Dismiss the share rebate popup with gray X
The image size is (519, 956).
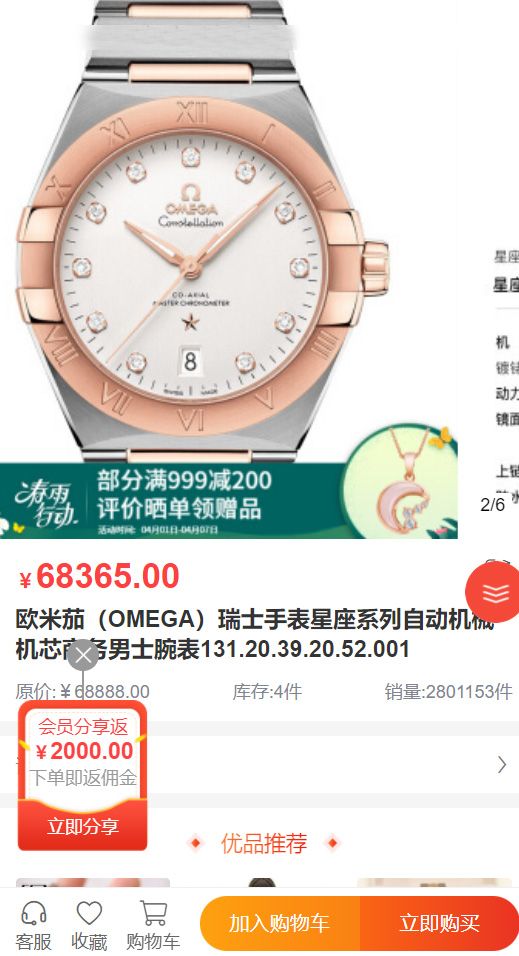click(x=84, y=655)
